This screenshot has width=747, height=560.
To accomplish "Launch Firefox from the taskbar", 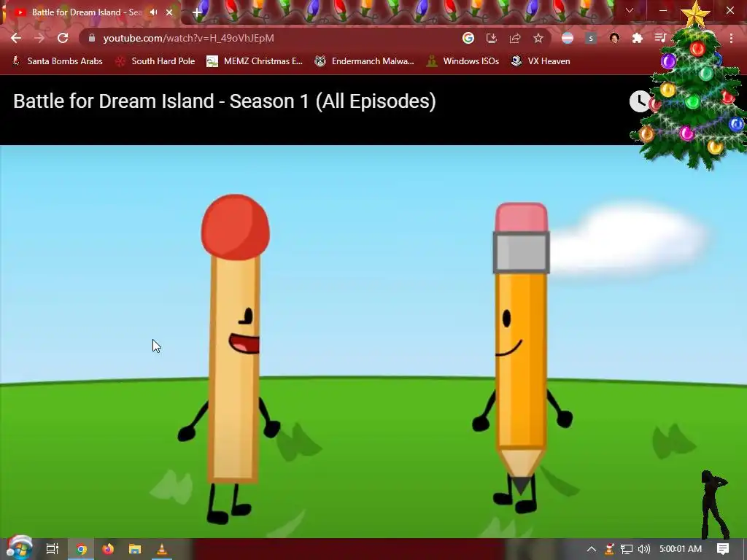I will [x=108, y=549].
